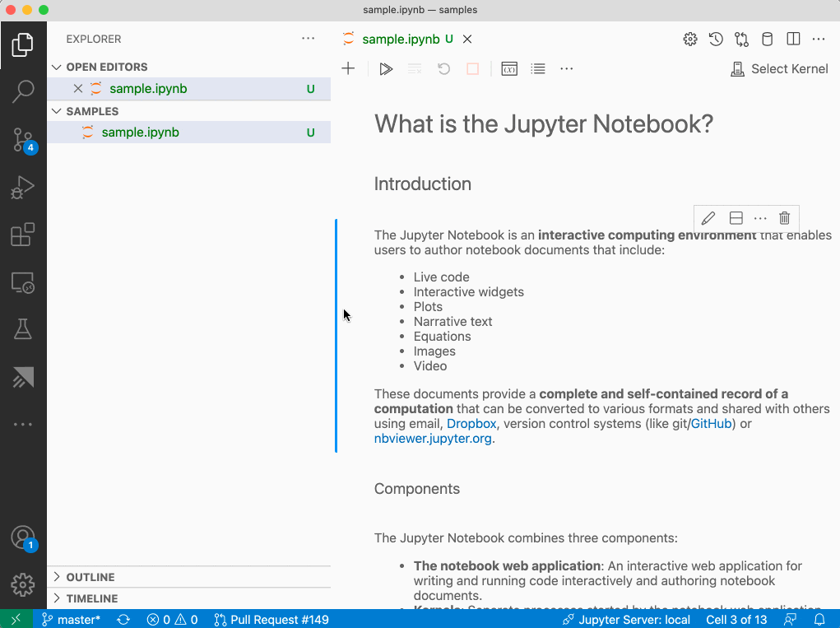Select the Restart kernel icon

[x=443, y=68]
